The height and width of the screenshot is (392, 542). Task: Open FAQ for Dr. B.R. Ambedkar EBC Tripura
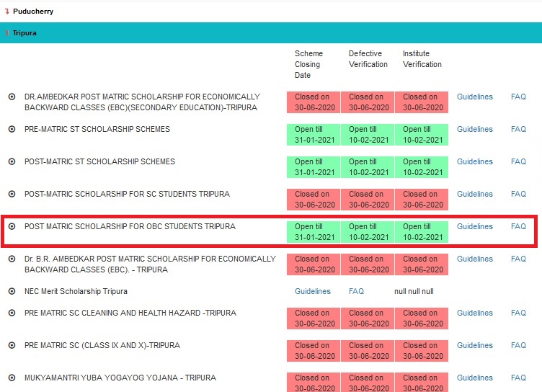coord(518,259)
